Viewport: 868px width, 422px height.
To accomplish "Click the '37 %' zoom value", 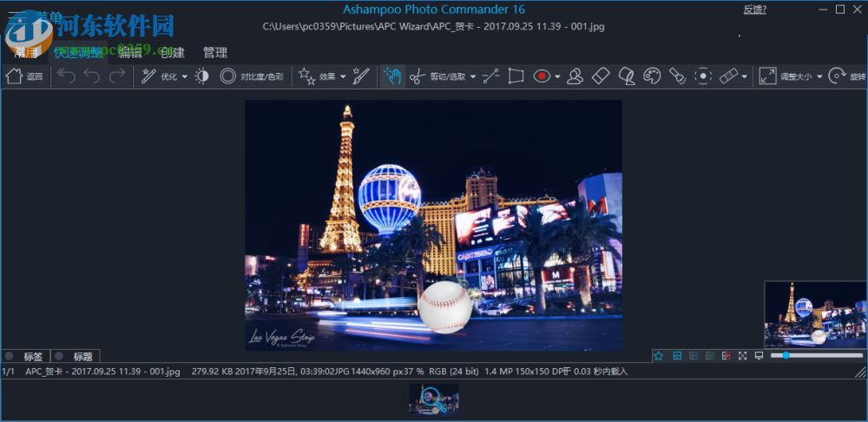I will [414, 371].
